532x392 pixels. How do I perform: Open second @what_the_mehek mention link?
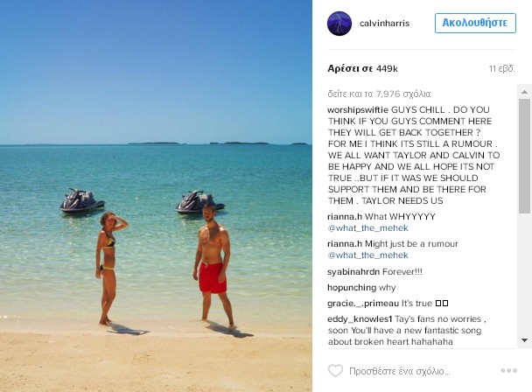point(367,255)
